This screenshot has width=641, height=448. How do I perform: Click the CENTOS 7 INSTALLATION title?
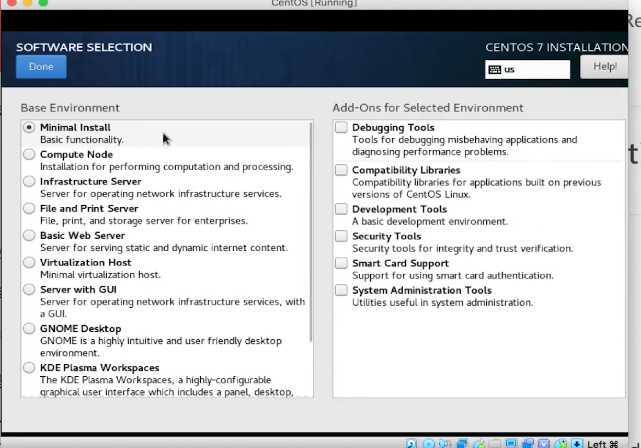coord(557,47)
